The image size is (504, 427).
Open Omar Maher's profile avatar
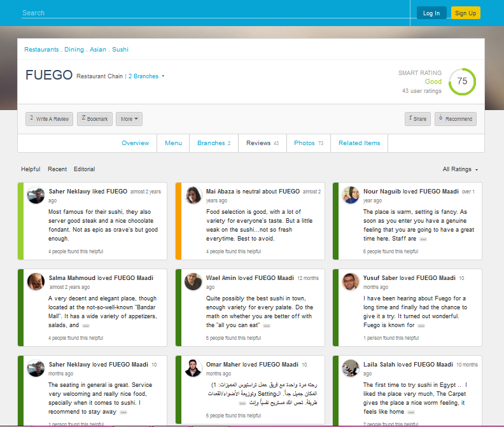coord(193,368)
